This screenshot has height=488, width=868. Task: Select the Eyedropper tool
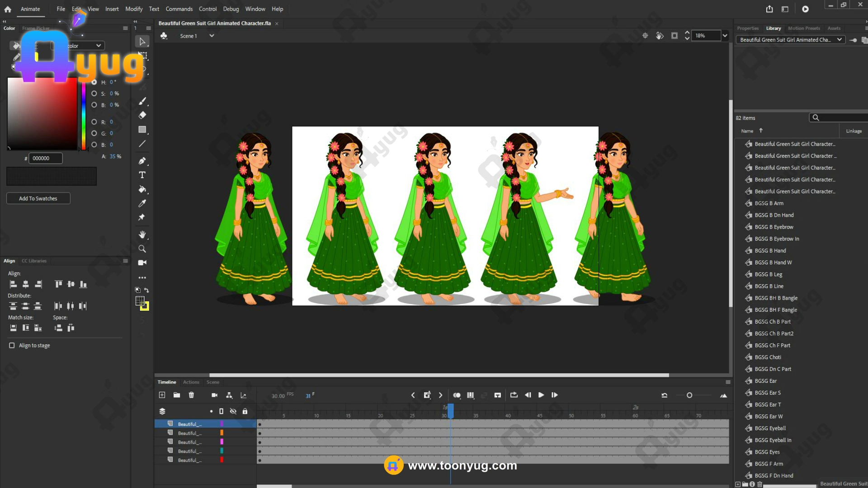(x=142, y=203)
